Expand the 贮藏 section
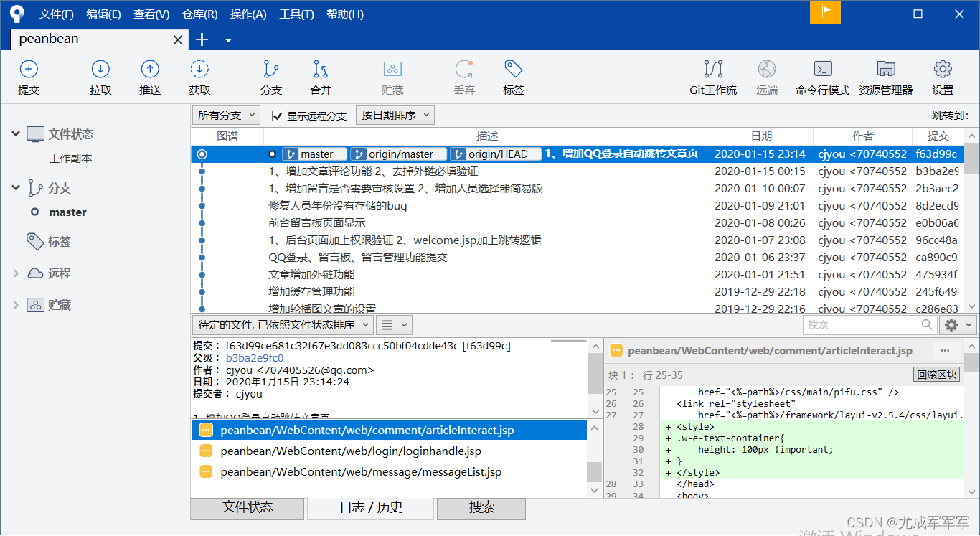The width and height of the screenshot is (980, 536). [16, 305]
